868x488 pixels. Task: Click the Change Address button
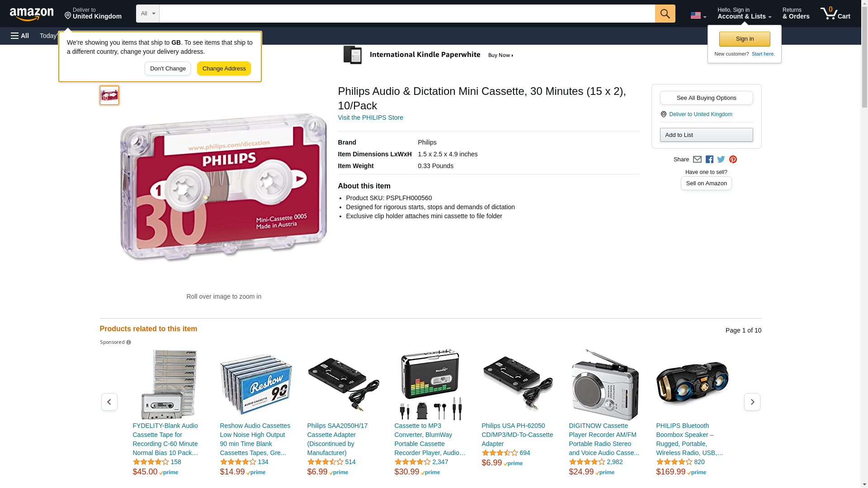224,69
